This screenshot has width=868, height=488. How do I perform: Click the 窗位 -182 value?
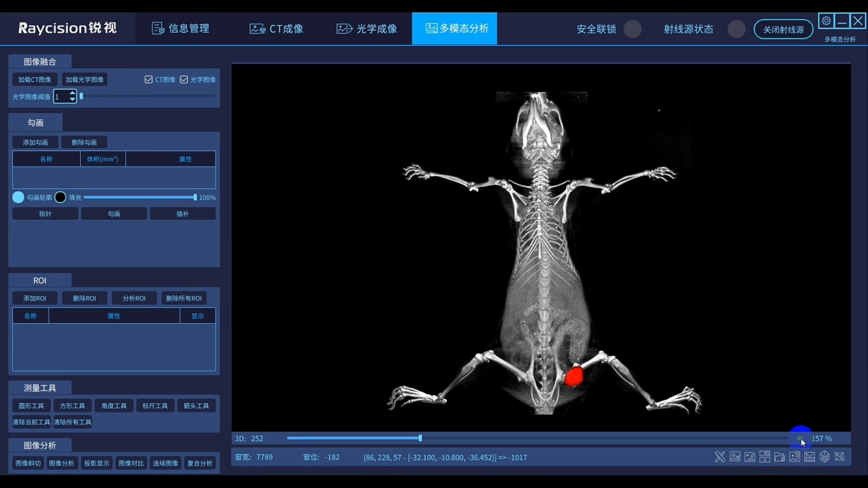coord(332,457)
